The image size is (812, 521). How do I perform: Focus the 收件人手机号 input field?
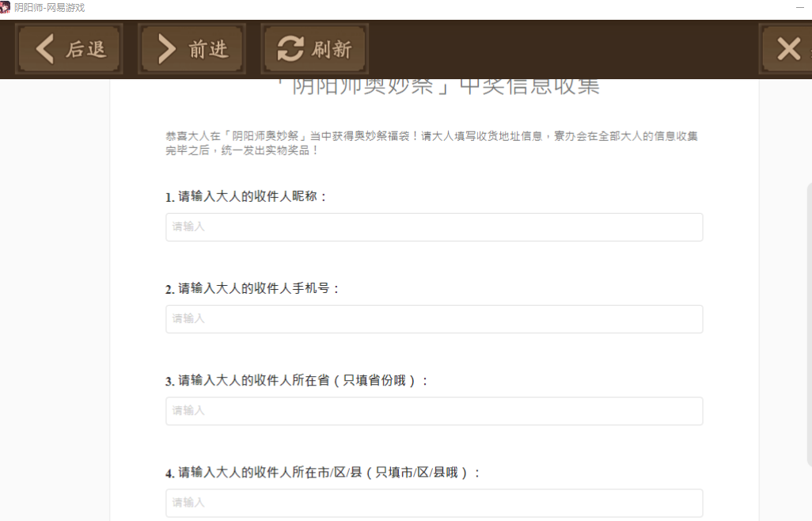(x=434, y=319)
